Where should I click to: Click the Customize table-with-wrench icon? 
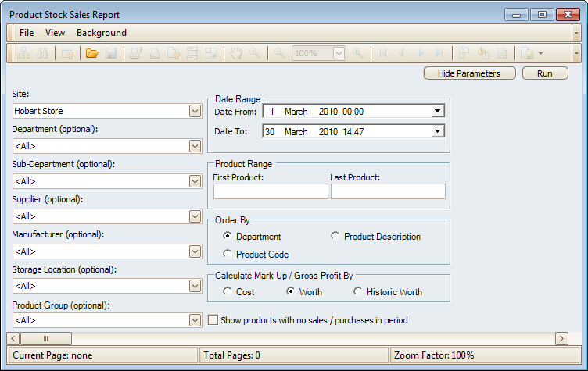[68, 53]
